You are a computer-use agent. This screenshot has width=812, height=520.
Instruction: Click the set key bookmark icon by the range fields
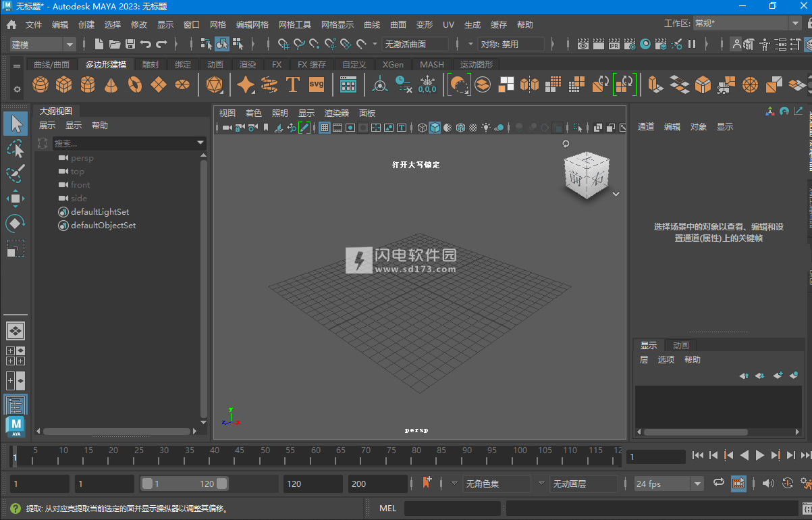pyautogui.click(x=427, y=483)
